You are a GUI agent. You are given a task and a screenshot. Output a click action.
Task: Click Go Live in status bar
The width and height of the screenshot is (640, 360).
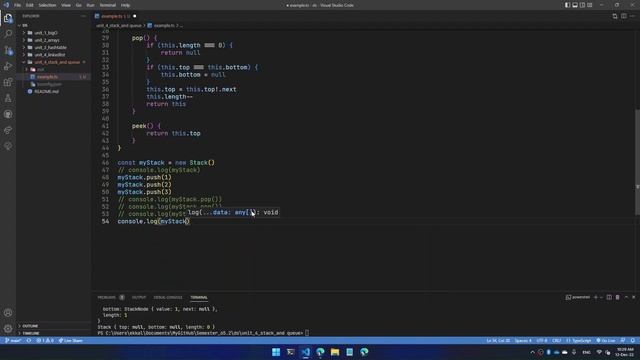click(x=606, y=340)
